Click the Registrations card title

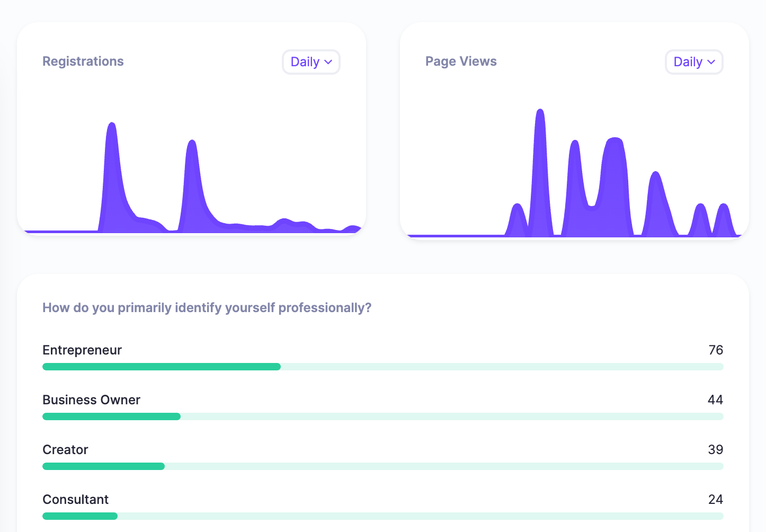pos(83,61)
